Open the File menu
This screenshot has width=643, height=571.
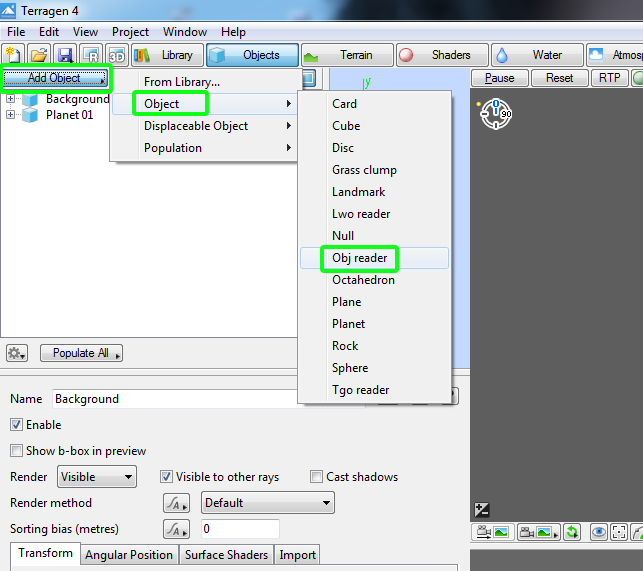(16, 32)
